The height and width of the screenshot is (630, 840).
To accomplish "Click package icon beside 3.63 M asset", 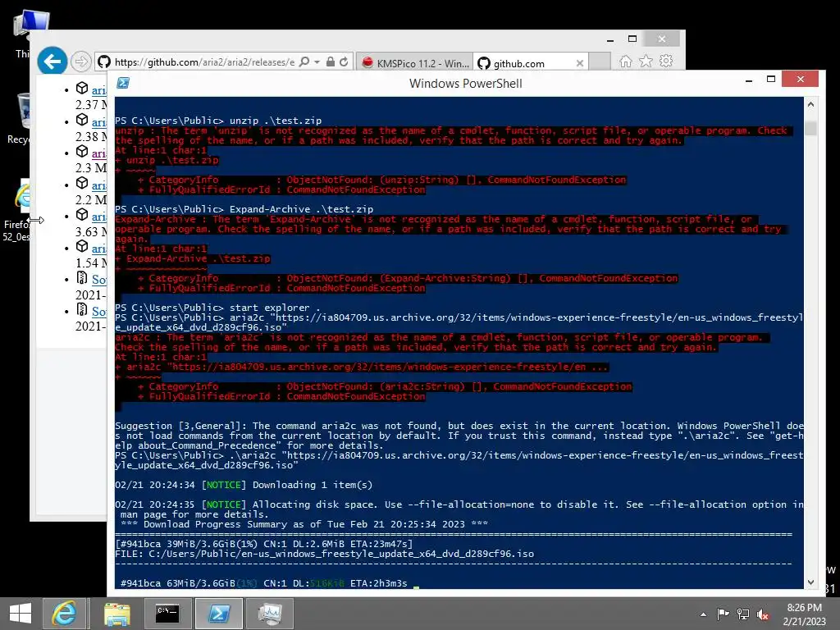I will pyautogui.click(x=82, y=214).
